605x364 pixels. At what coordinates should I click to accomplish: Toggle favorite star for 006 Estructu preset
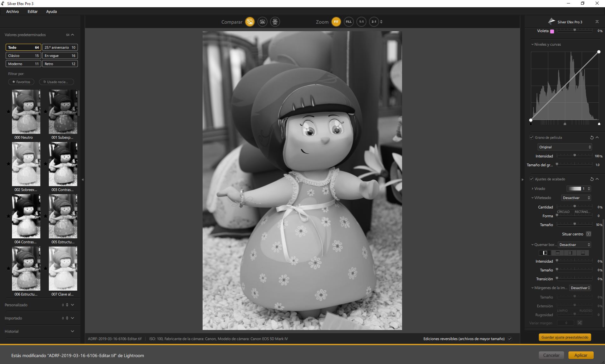click(x=9, y=268)
